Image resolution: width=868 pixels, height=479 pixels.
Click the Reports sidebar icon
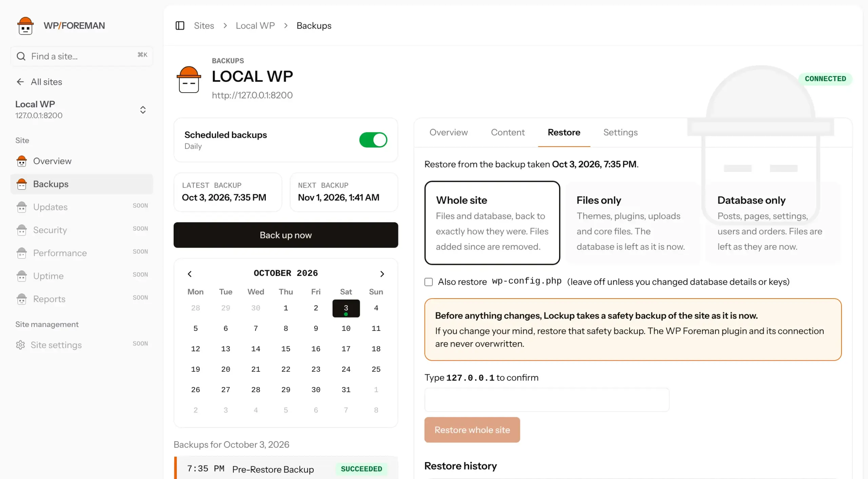[22, 299]
